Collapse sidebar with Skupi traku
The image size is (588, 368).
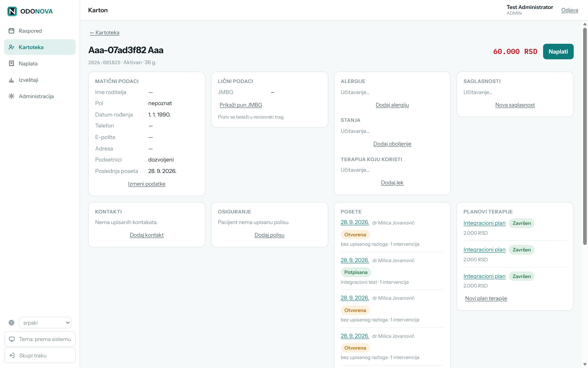40,355
